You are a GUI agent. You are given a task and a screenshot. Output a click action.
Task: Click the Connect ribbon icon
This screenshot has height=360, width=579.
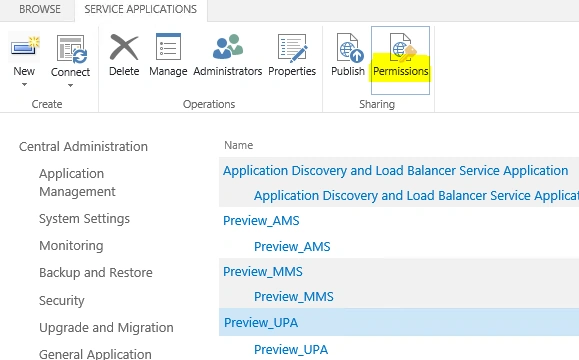coord(71,49)
